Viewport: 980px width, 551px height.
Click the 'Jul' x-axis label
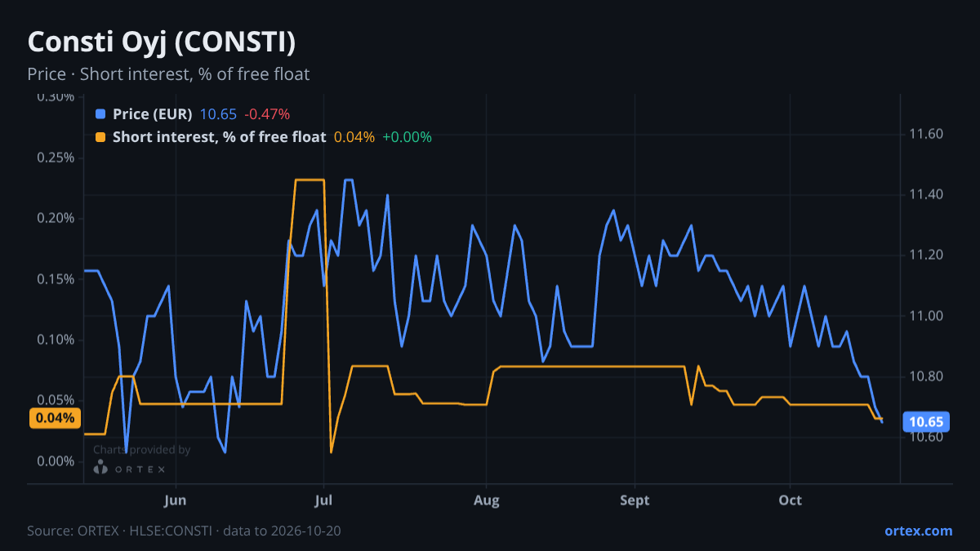(x=324, y=500)
